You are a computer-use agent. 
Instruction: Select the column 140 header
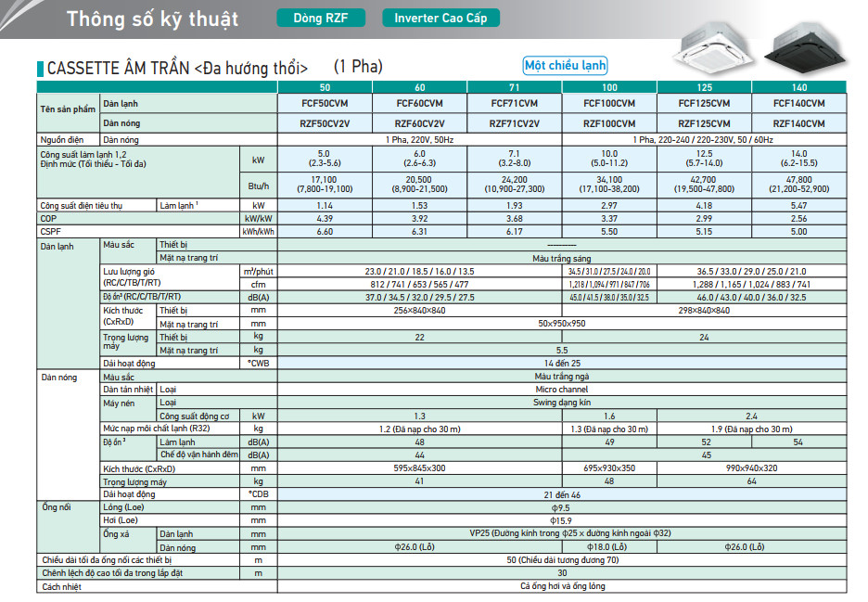coord(798,87)
